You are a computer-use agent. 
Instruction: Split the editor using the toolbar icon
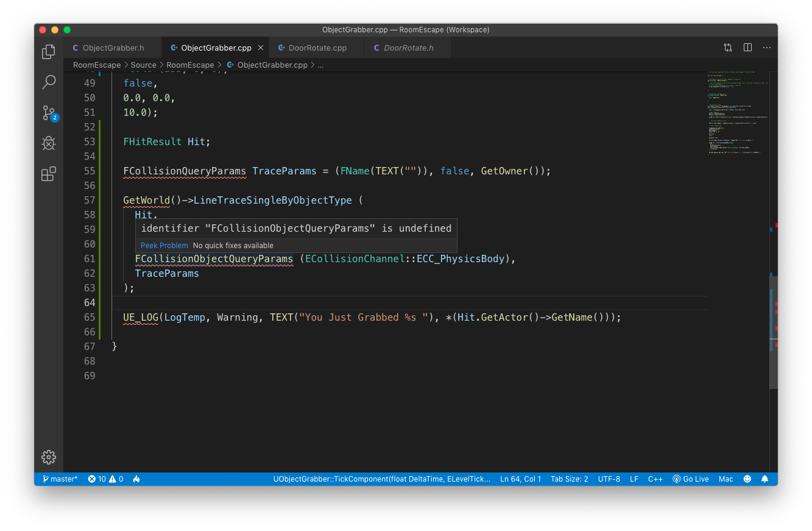coord(747,47)
